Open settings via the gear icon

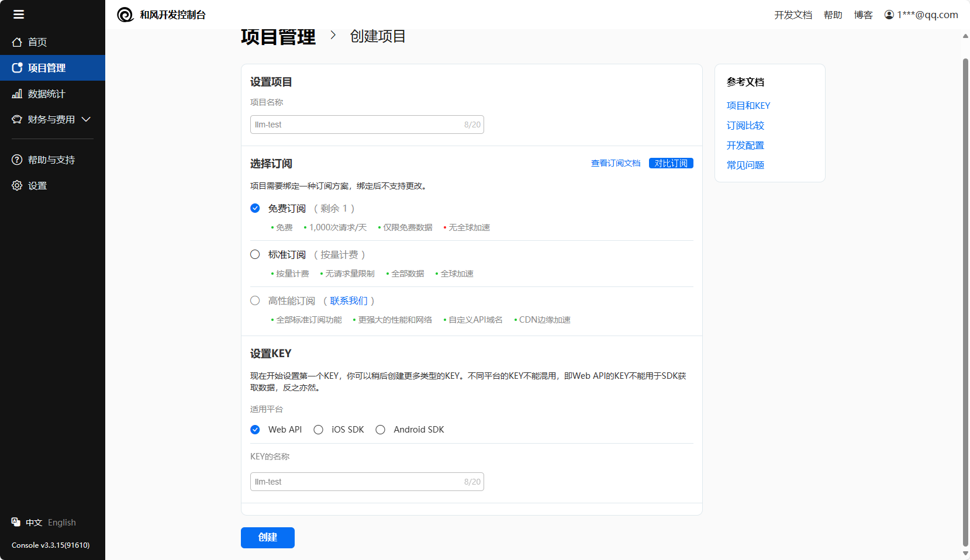17,186
